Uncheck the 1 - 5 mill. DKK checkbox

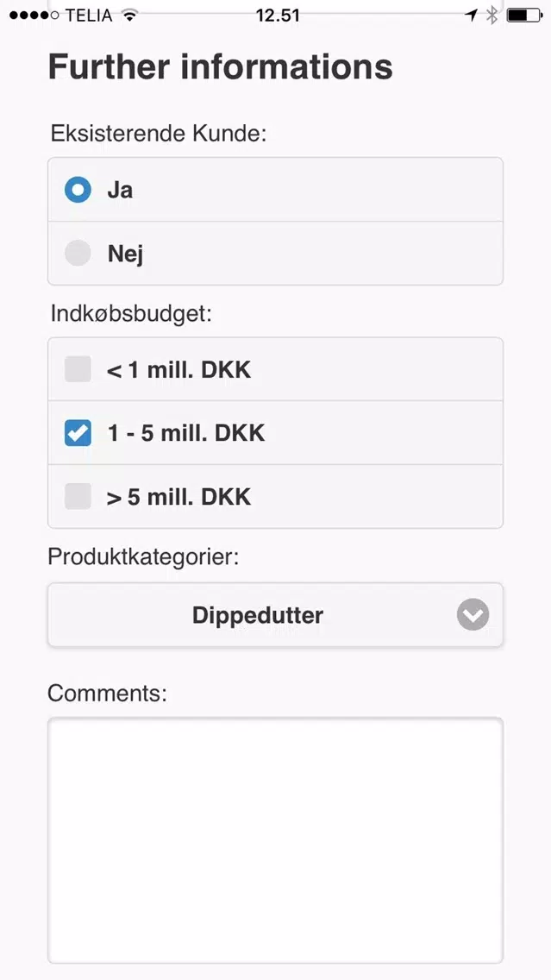[78, 433]
